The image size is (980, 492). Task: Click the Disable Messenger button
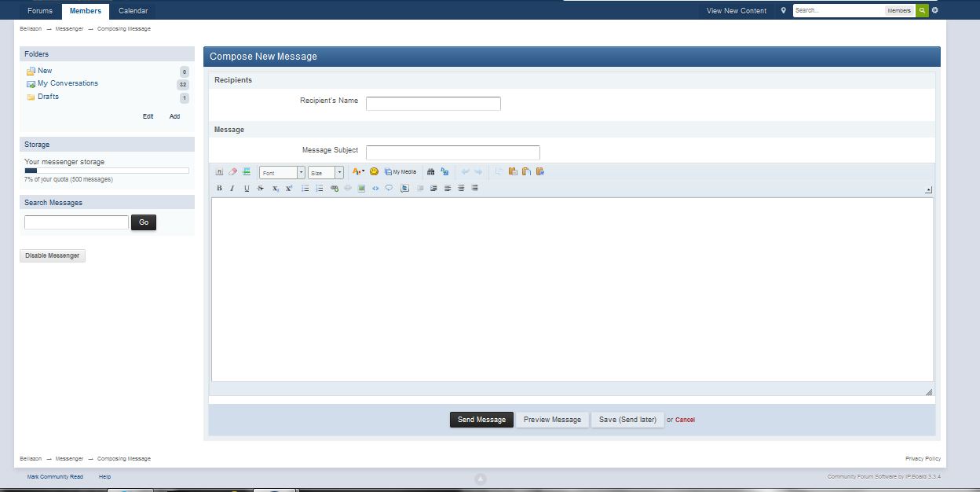pyautogui.click(x=53, y=255)
